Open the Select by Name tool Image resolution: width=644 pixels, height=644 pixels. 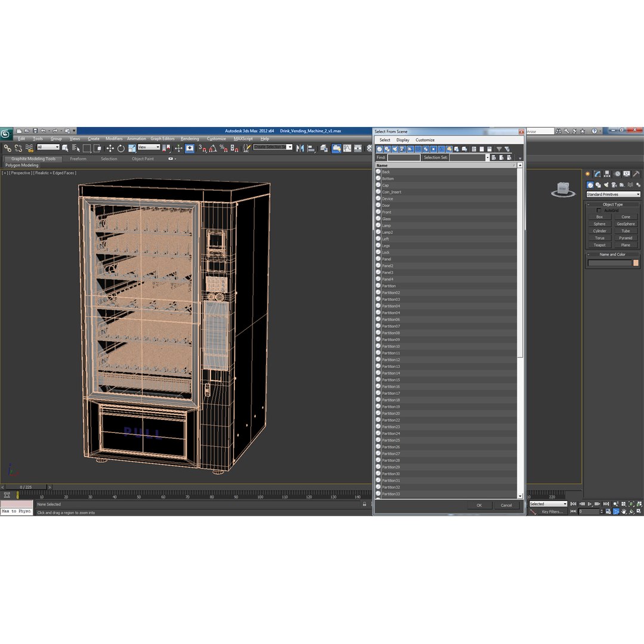tap(76, 148)
